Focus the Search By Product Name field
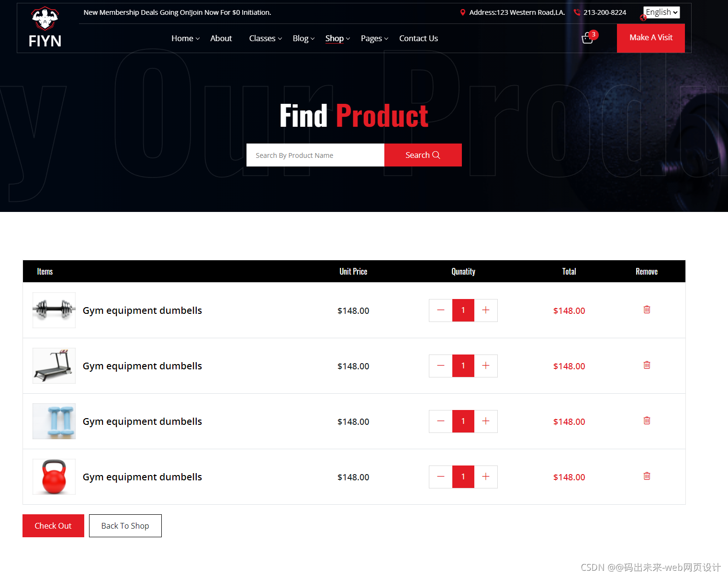This screenshot has height=576, width=728. pyautogui.click(x=315, y=155)
